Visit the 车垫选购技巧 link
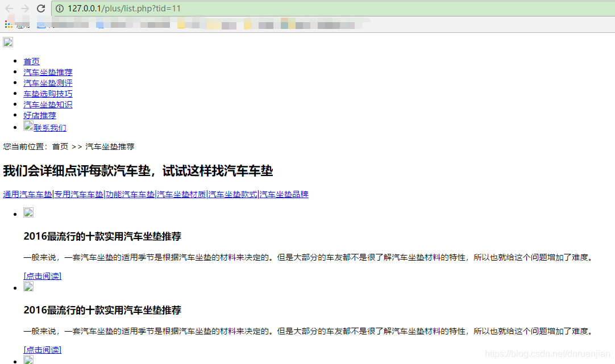 pos(48,94)
